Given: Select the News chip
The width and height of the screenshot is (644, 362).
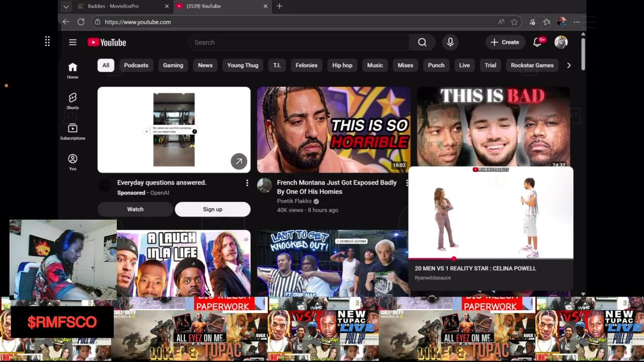Looking at the screenshot, I should pos(205,65).
